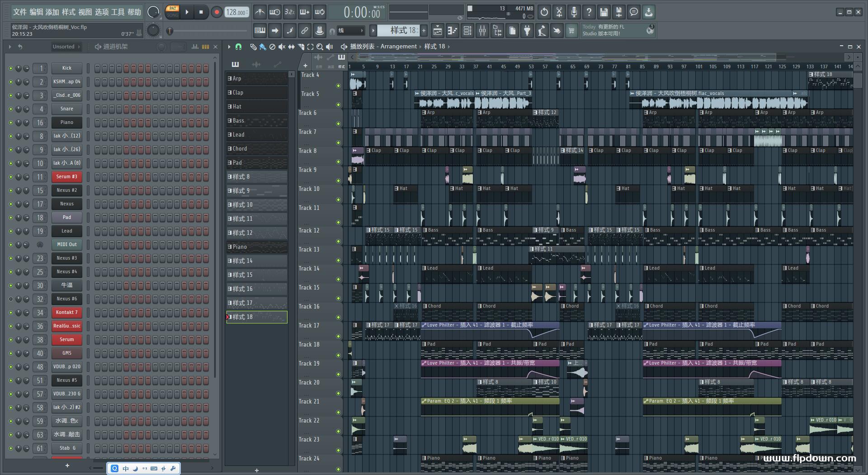Switch PAT/SONG playback mode
The height and width of the screenshot is (475, 868).
(x=173, y=12)
